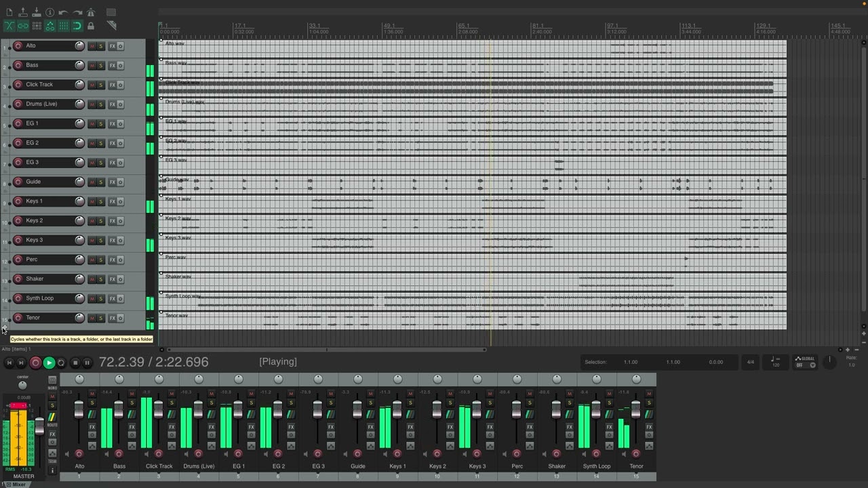Click the Go to Start transport button
The width and height of the screenshot is (868, 488).
9,363
